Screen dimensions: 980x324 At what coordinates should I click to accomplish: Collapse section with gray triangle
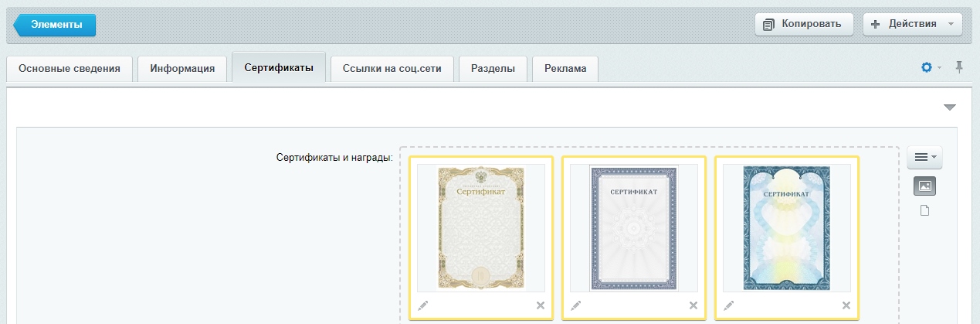point(950,107)
